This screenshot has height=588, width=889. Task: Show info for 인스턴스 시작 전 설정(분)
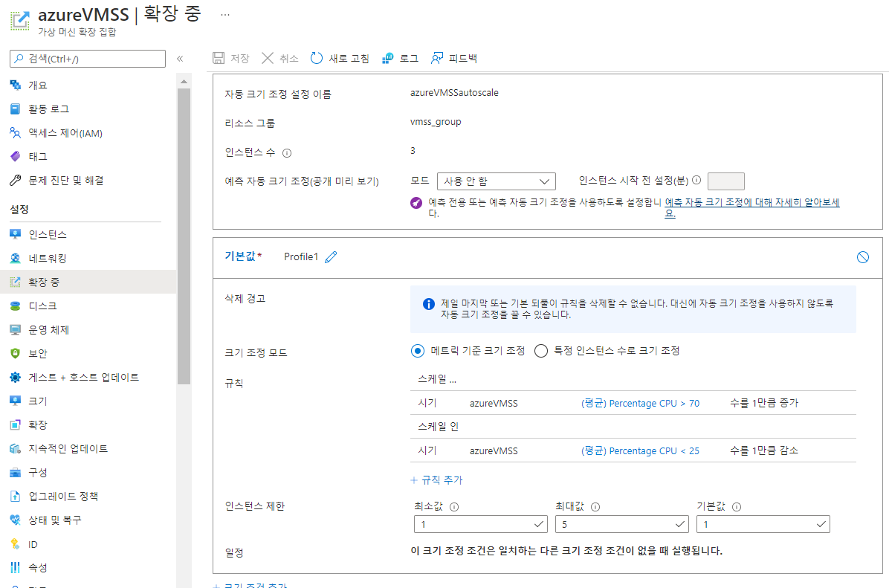[x=696, y=181]
